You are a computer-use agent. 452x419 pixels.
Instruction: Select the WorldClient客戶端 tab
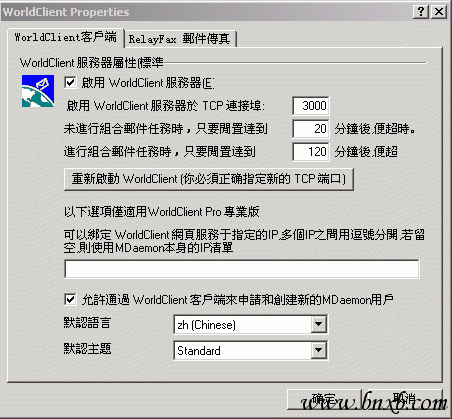click(65, 37)
